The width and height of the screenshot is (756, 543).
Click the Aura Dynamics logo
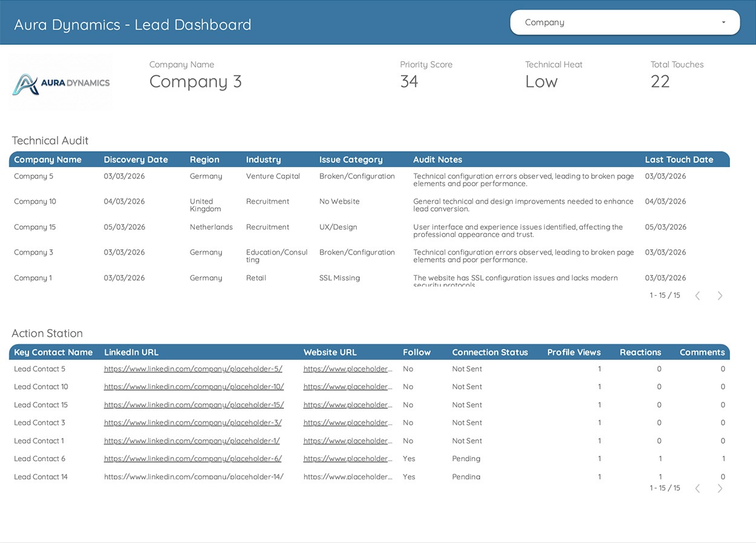pos(61,83)
